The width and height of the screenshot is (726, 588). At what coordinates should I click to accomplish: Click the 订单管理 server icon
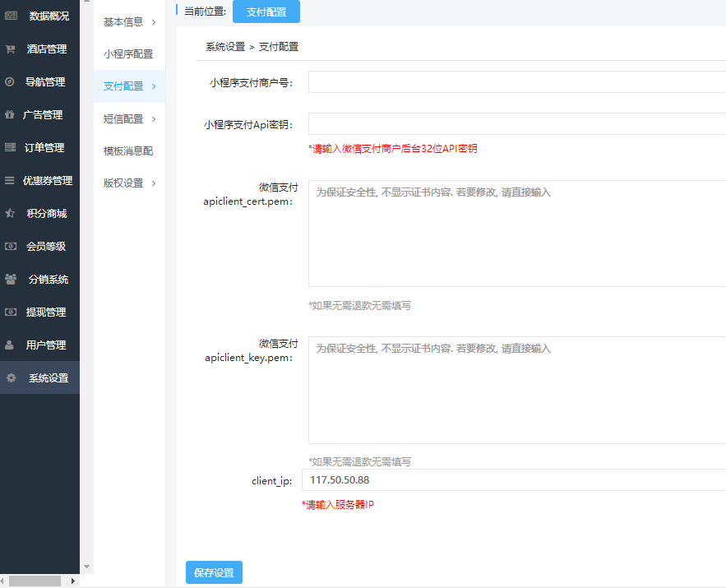pyautogui.click(x=10, y=147)
